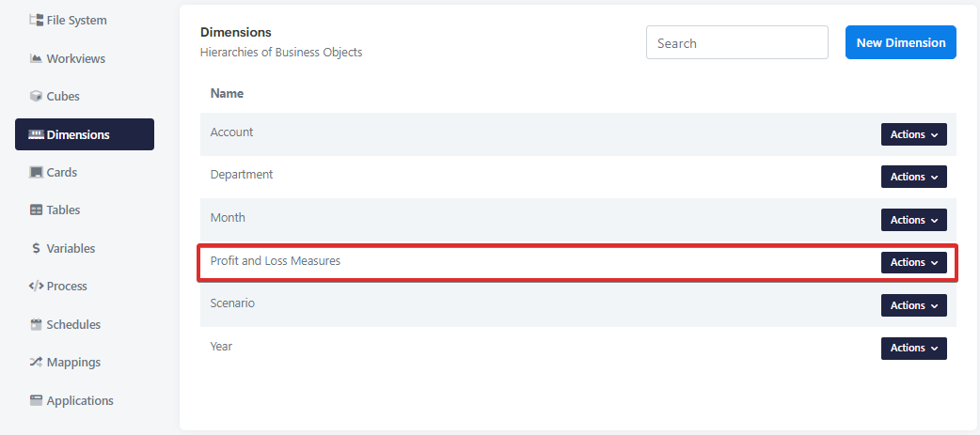The width and height of the screenshot is (980, 435).
Task: Click the Cards icon in sidebar
Action: (37, 173)
